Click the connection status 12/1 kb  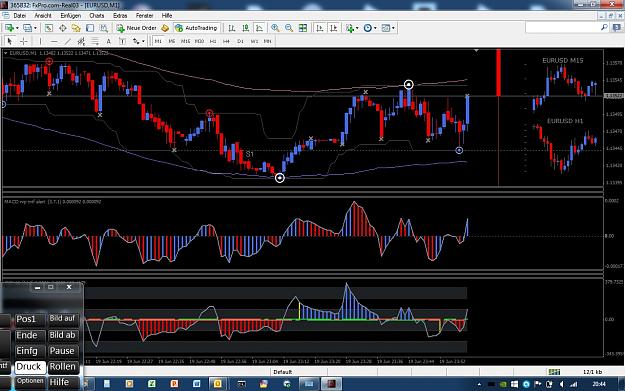pyautogui.click(x=592, y=372)
